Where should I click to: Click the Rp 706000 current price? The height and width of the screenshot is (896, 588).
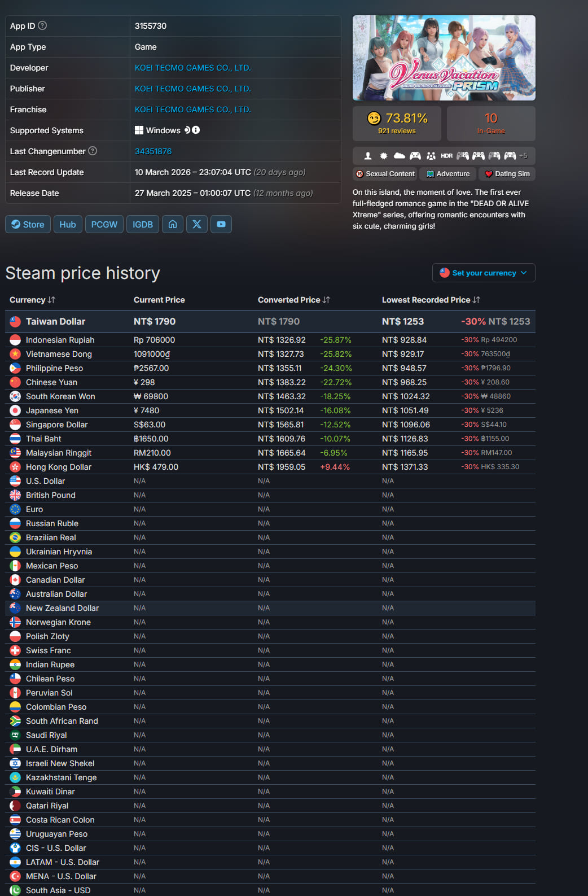pos(154,340)
